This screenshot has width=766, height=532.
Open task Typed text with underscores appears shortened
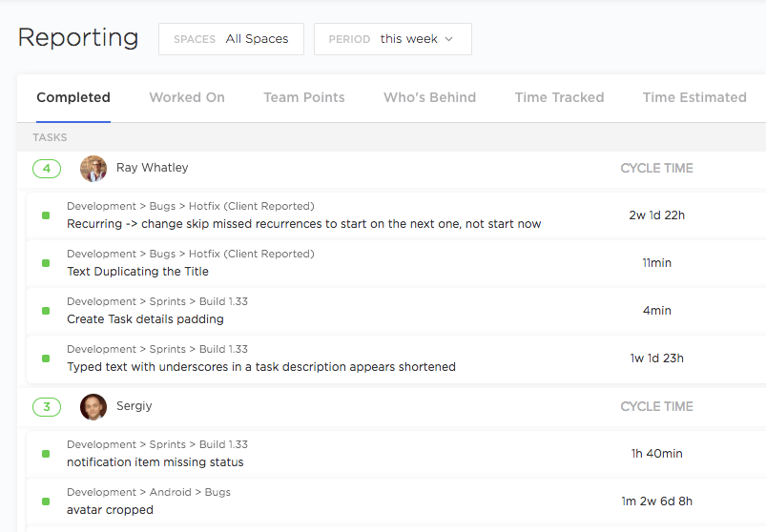[261, 367]
